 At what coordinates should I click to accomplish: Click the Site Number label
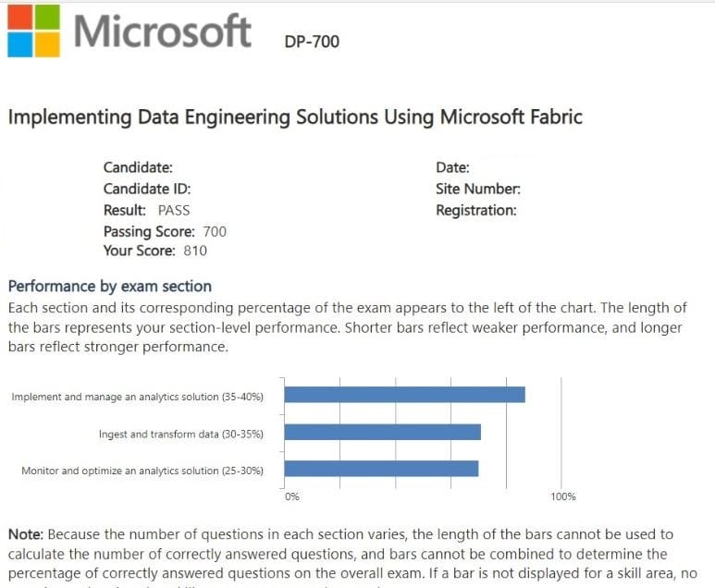(478, 189)
